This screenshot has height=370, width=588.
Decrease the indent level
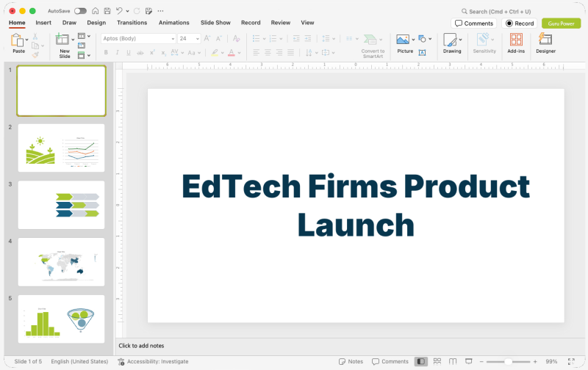pyautogui.click(x=296, y=38)
